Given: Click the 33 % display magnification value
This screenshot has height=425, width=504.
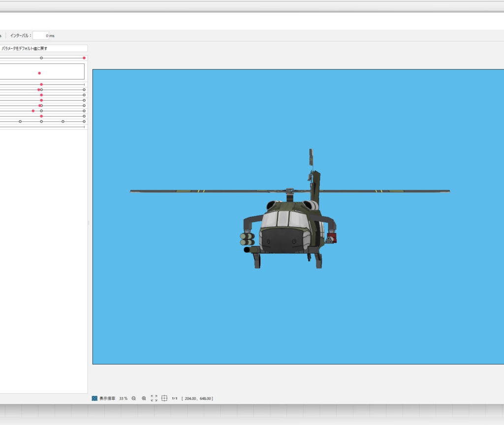Looking at the screenshot, I should pos(124,398).
